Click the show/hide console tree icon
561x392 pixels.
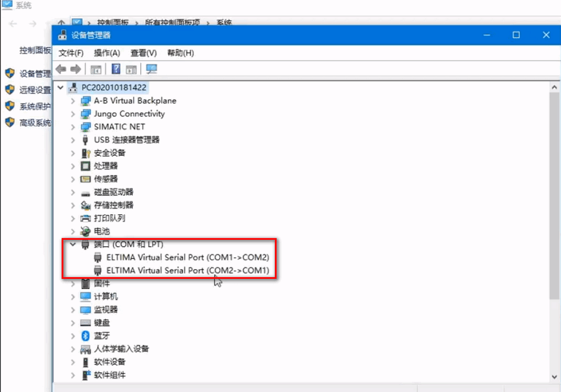(x=96, y=69)
